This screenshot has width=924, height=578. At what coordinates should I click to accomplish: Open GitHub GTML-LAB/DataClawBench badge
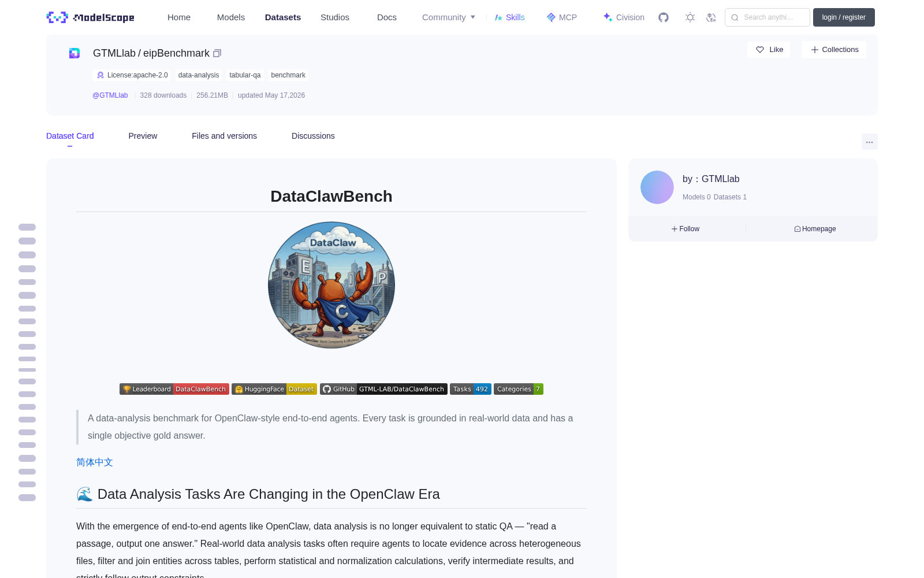383,389
